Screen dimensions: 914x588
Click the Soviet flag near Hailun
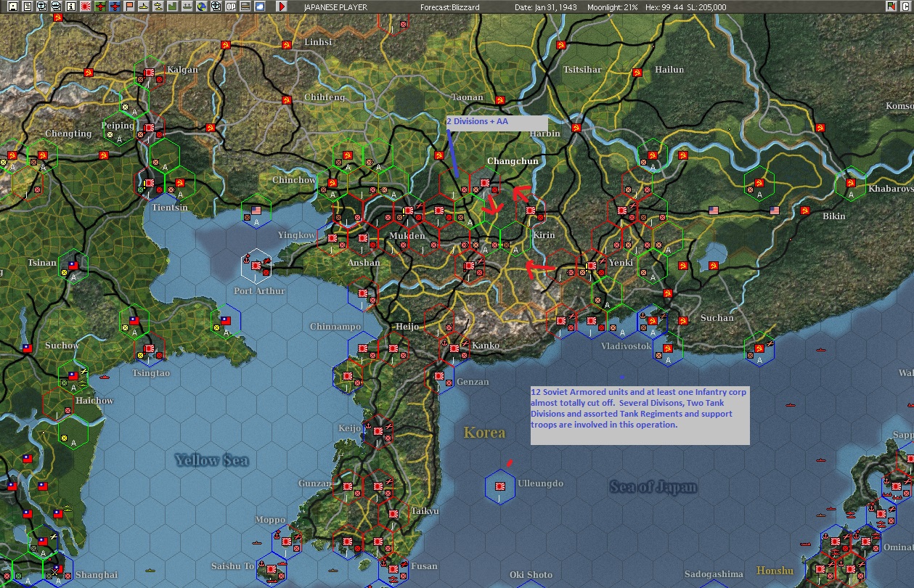pyautogui.click(x=637, y=73)
